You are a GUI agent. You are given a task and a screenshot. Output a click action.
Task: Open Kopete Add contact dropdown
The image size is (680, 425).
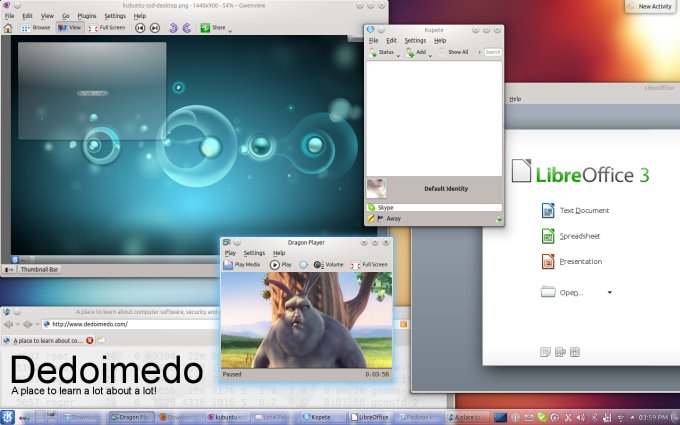[419, 52]
